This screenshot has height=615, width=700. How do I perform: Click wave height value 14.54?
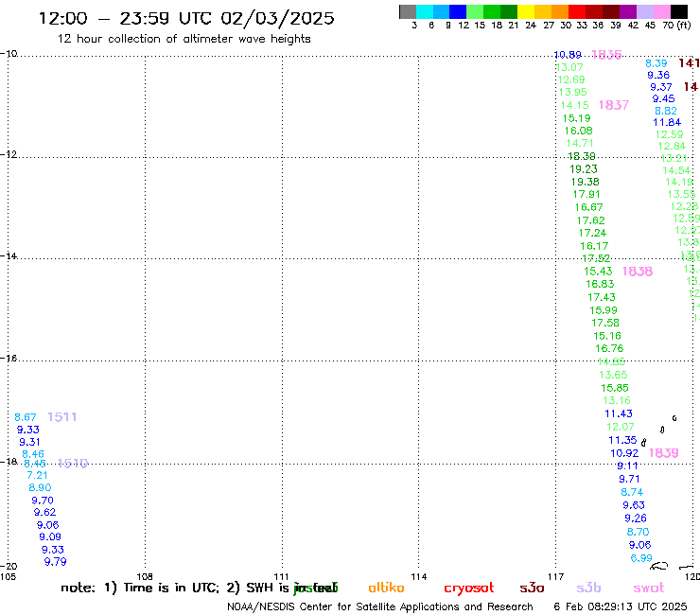click(x=676, y=170)
